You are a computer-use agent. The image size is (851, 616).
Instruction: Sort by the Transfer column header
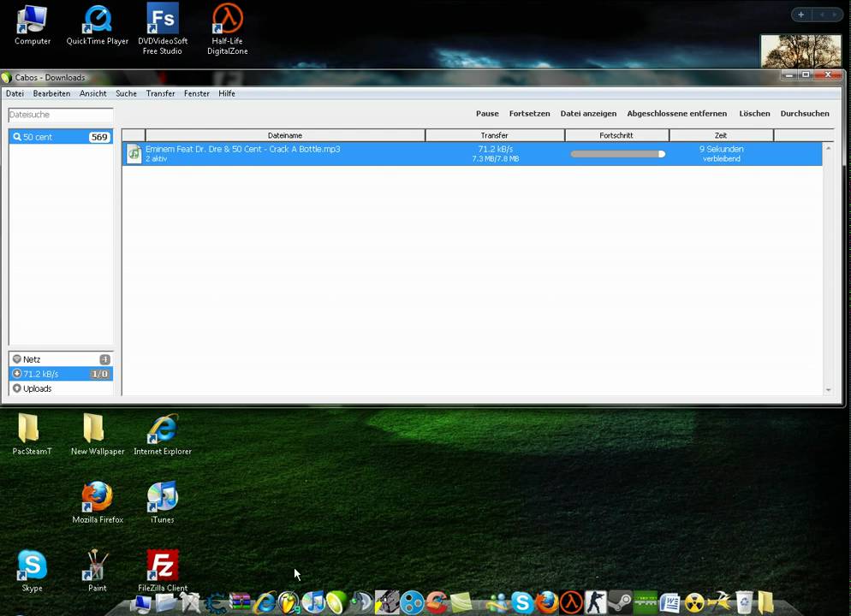pos(495,135)
